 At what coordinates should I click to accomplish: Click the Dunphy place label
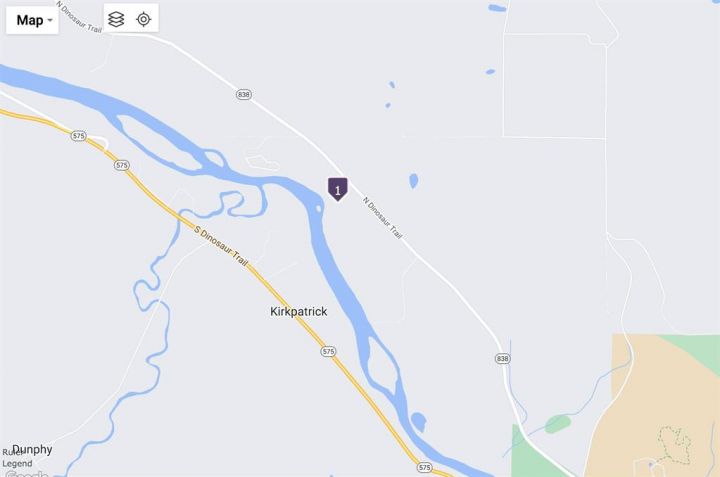[x=32, y=449]
